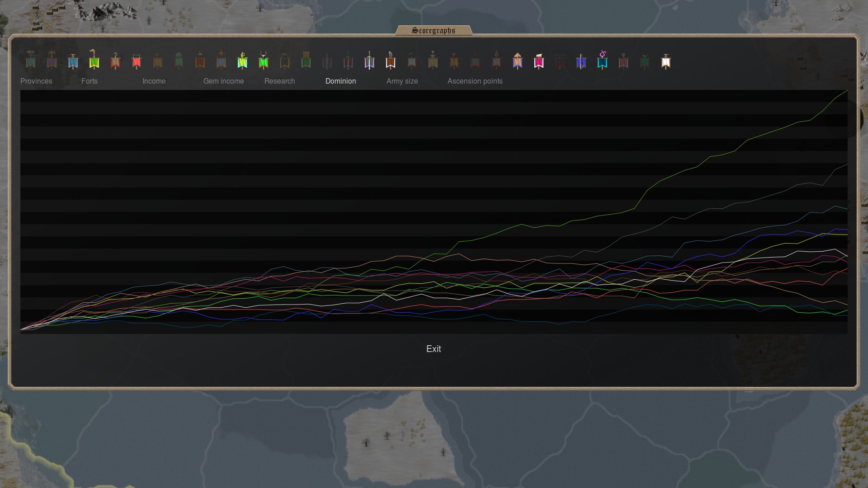The image size is (868, 488).
Task: Toggle dim green banner with tree topper
Action: (179, 60)
